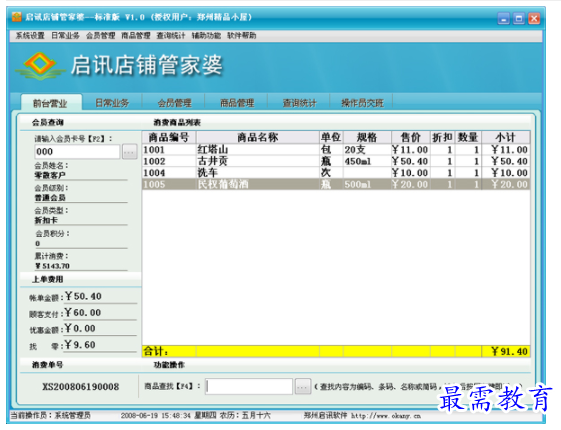
Task: Click the 规格 column header
Action: [x=367, y=137]
